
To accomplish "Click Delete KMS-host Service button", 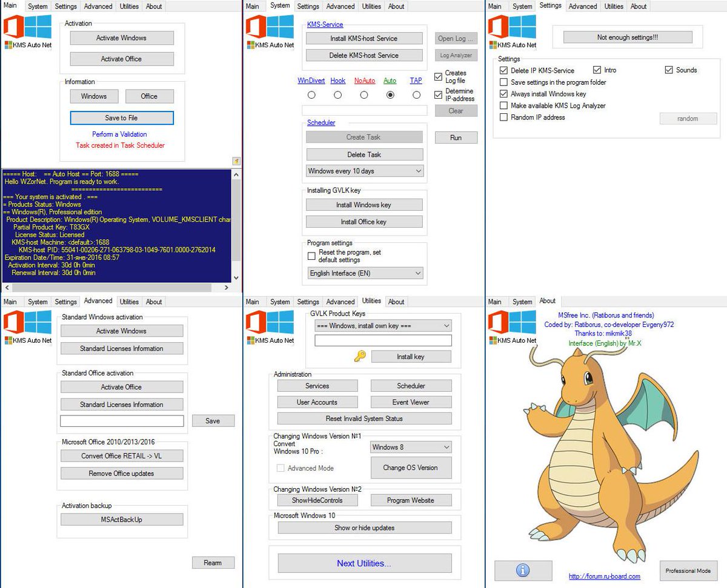I will point(364,55).
